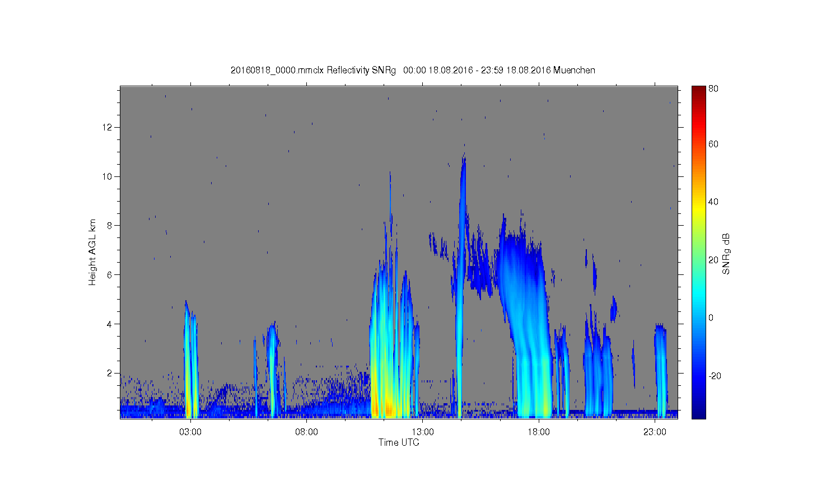Click the colorbar label '20'
The image size is (840, 504).
(713, 260)
